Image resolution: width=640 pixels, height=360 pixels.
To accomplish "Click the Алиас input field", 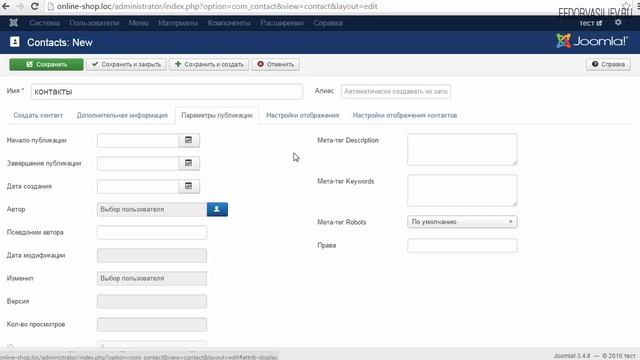I will pos(396,91).
